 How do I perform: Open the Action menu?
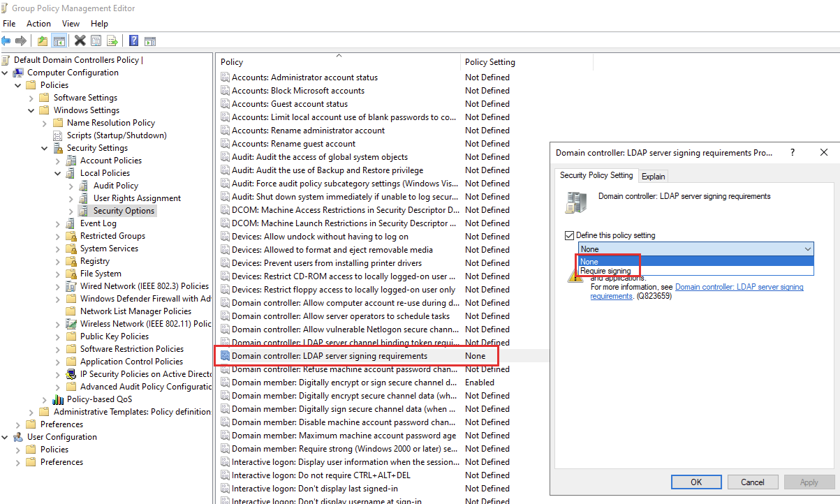(x=38, y=23)
